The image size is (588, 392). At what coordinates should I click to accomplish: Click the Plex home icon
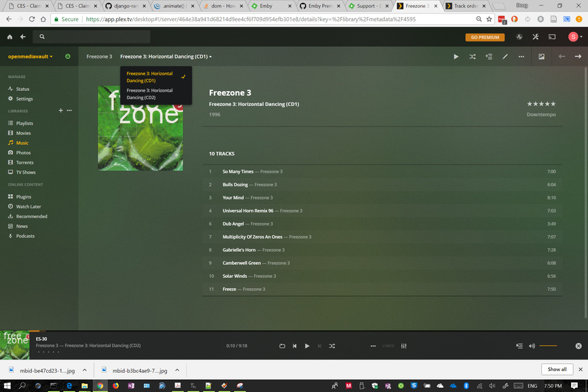[10, 37]
